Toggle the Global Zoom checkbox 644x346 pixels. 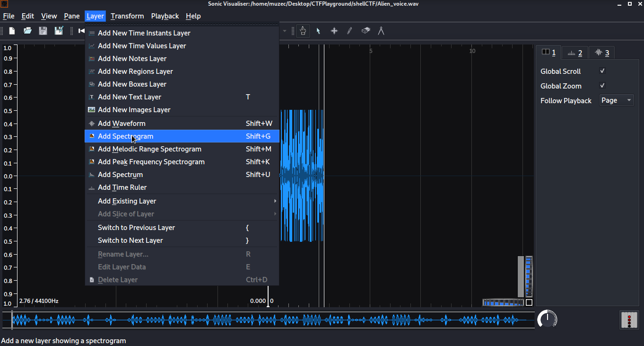(x=602, y=86)
